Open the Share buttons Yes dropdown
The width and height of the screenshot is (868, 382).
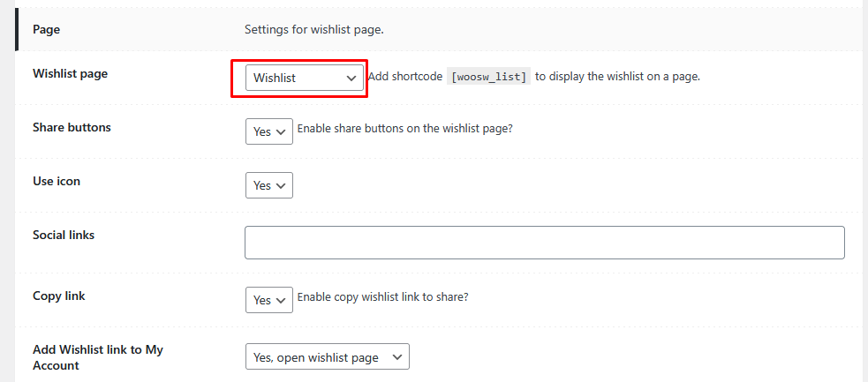point(268,131)
